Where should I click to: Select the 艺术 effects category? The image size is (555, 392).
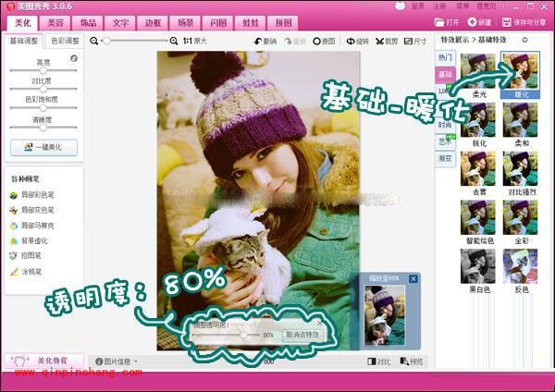click(445, 141)
